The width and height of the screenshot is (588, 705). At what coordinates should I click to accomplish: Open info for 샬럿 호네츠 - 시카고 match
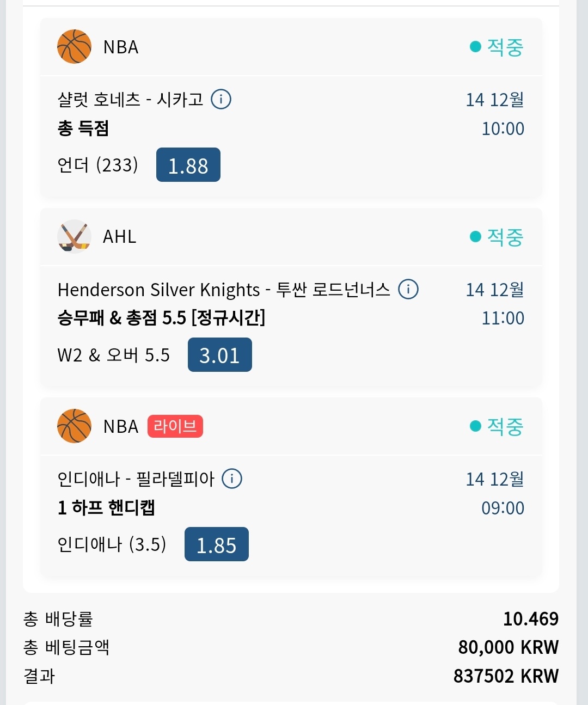click(221, 99)
